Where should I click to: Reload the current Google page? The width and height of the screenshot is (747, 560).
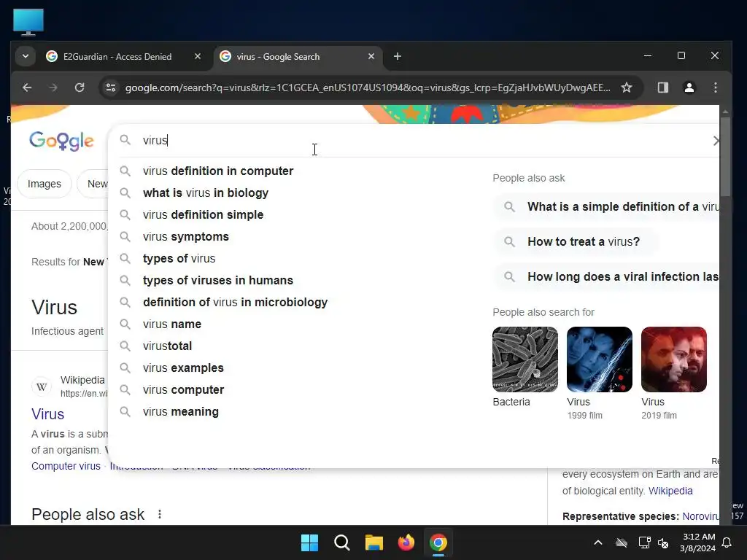(x=80, y=87)
